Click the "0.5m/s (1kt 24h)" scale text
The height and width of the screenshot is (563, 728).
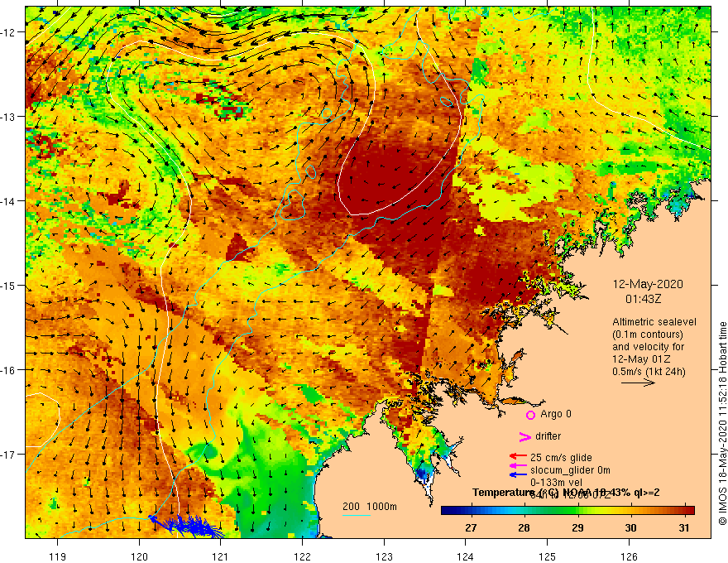click(x=649, y=372)
